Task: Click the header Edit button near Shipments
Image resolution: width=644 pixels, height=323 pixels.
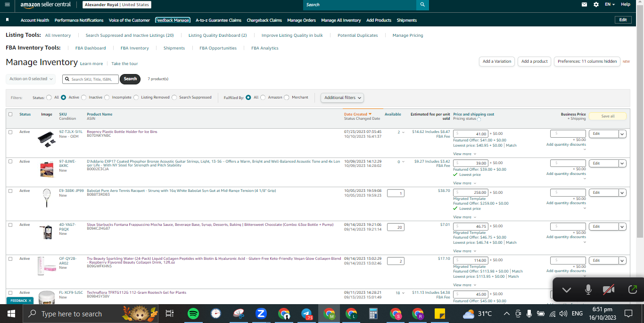Action: 623,20
